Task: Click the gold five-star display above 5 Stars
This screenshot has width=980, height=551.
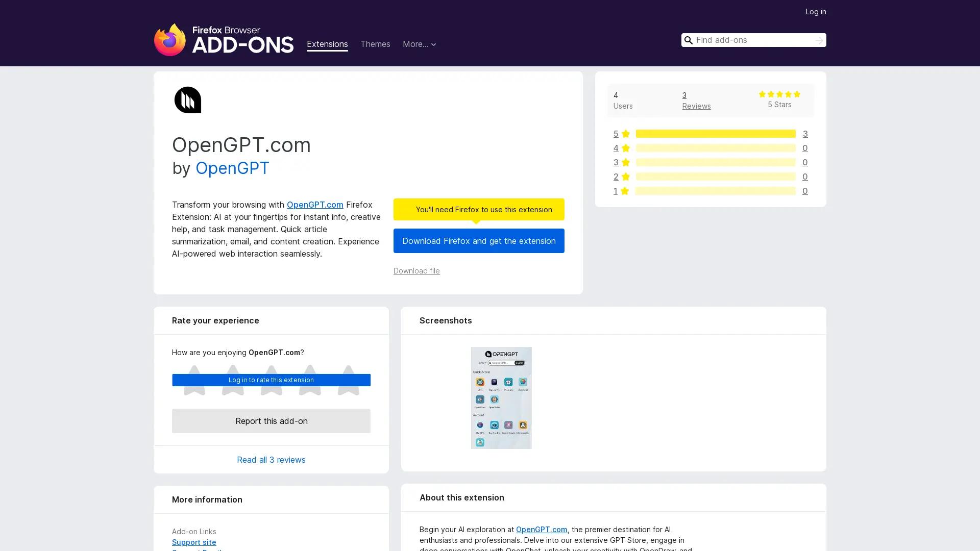Action: point(779,94)
